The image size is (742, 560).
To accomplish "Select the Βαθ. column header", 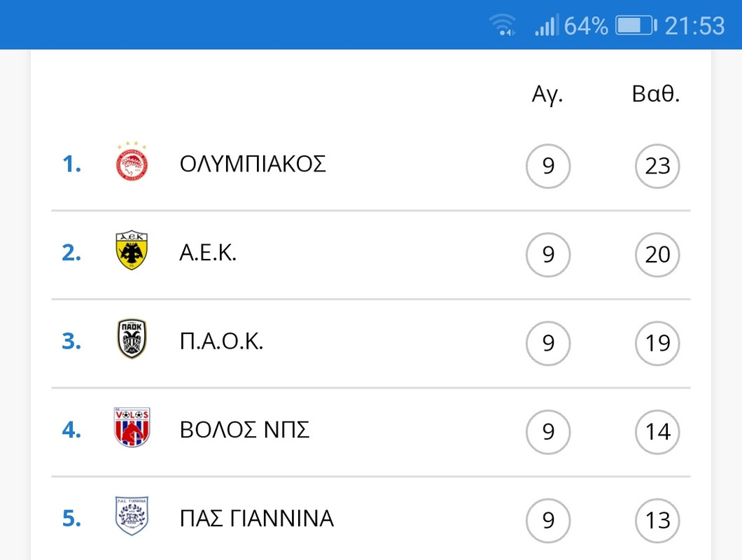I will click(656, 94).
